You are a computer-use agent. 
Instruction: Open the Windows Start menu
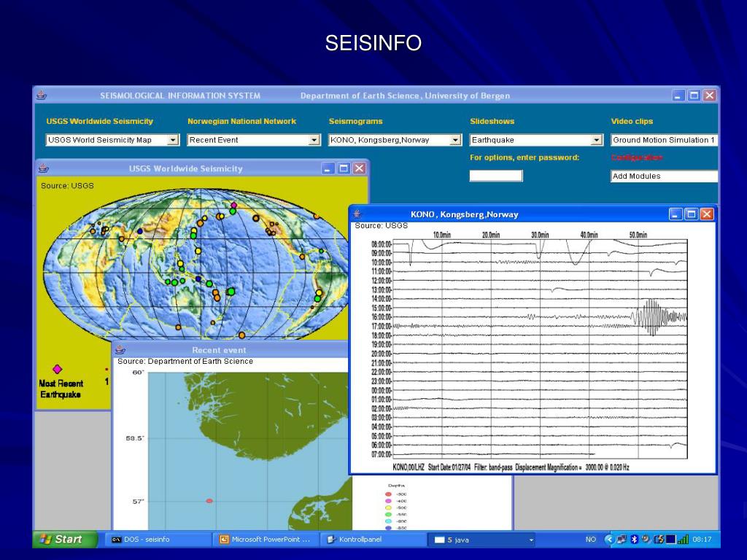click(65, 540)
